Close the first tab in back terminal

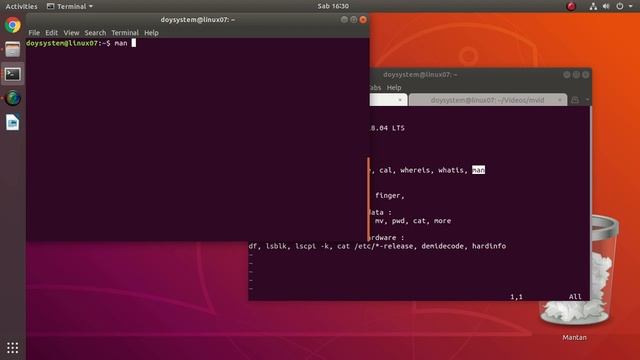[400, 100]
